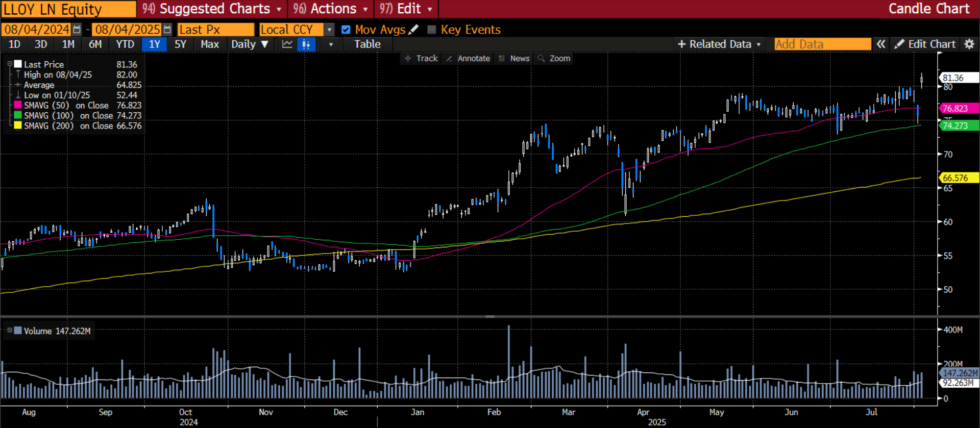Click the Zoom button label

coord(559,59)
